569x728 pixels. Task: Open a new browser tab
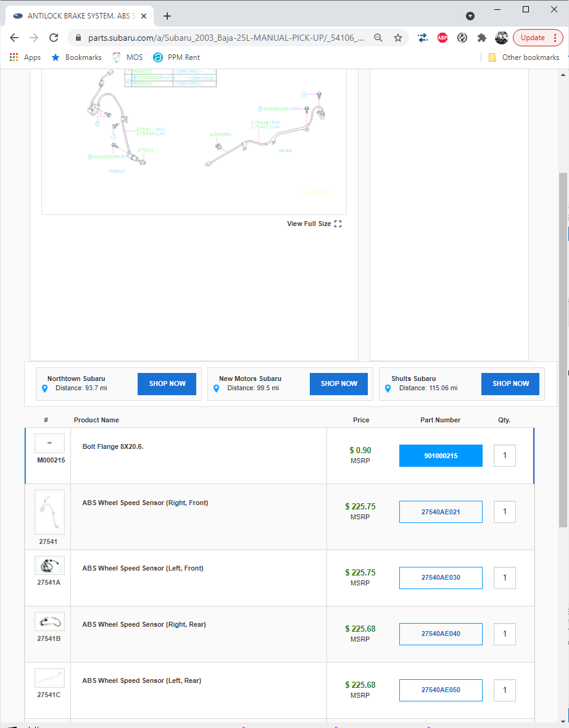coord(167,16)
